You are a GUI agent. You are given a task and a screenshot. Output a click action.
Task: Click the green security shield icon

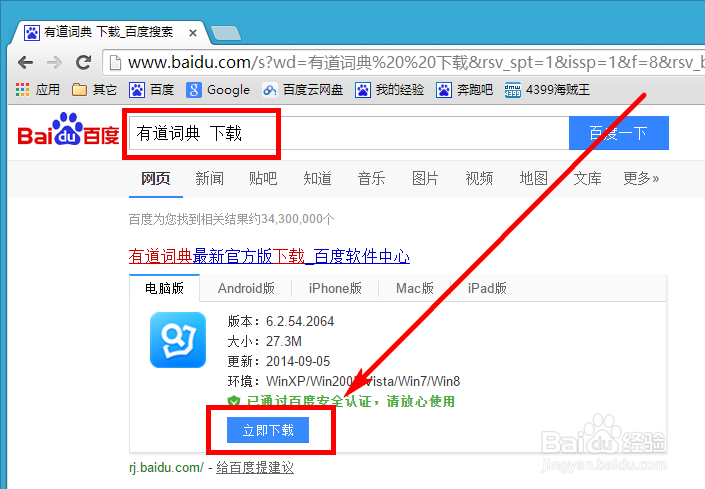point(234,401)
